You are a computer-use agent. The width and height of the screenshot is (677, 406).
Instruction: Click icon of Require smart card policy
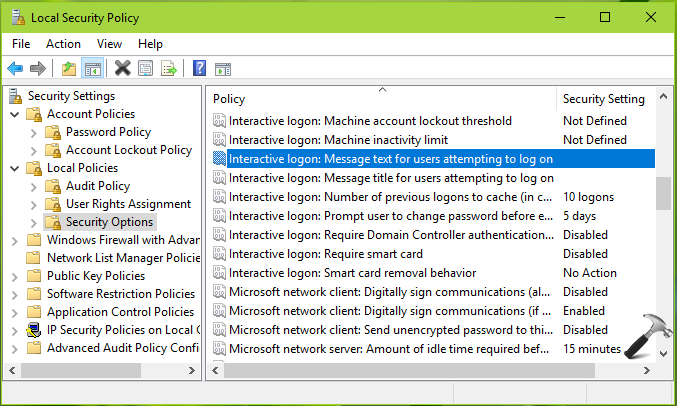pos(219,254)
